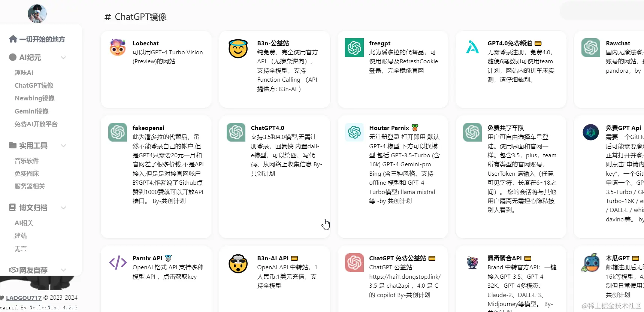Open the freegpt card title

point(380,43)
